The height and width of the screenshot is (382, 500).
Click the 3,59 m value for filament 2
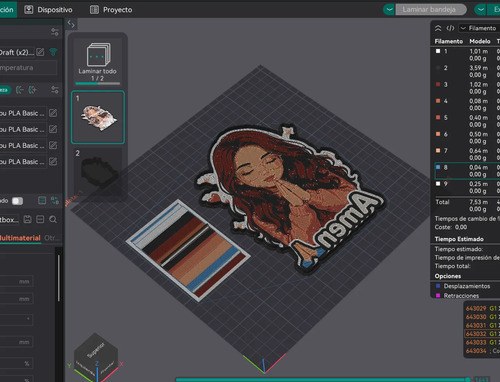click(479, 68)
